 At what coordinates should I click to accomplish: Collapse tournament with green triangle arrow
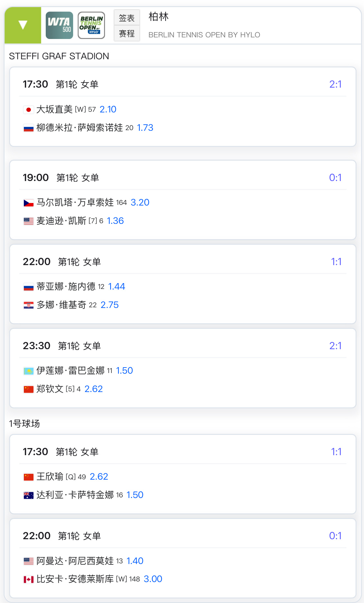tap(23, 25)
